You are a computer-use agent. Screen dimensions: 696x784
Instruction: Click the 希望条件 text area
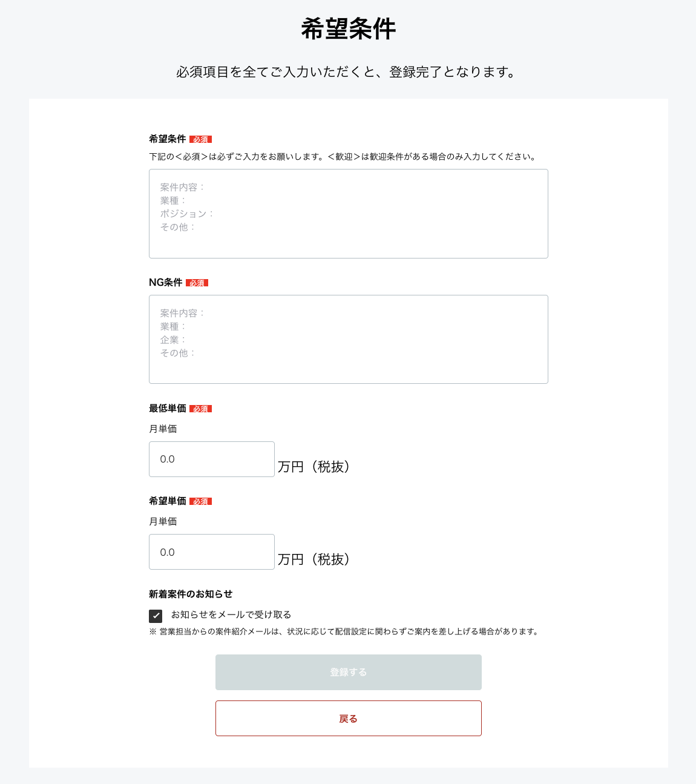pyautogui.click(x=348, y=214)
